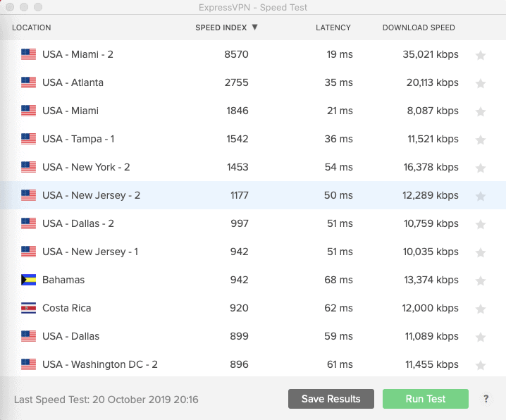Click the 68 ms latency value
The width and height of the screenshot is (506, 420).
(338, 280)
